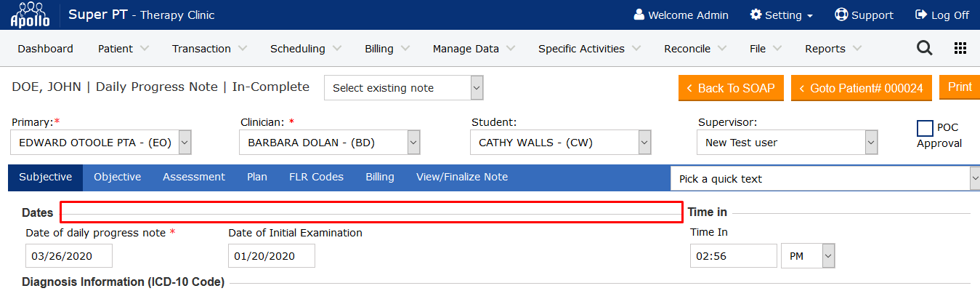Open the search magnifier icon

(924, 48)
